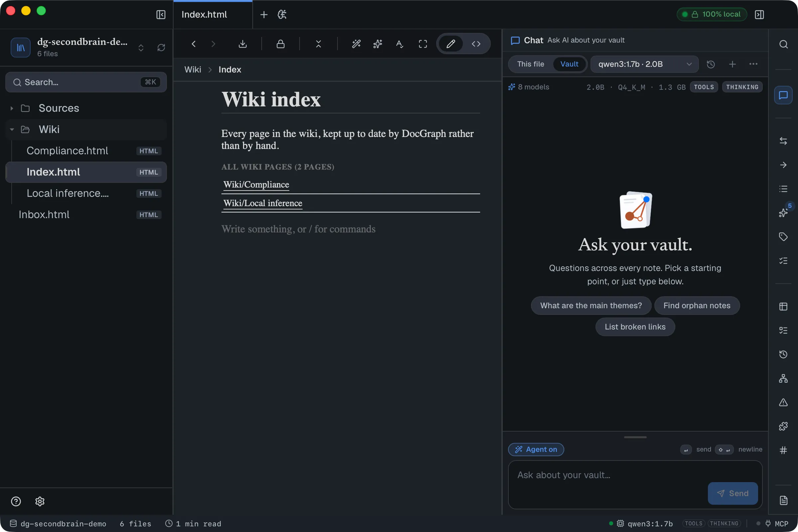Open Compliance.html in file tree
This screenshot has width=798, height=532.
pyautogui.click(x=86, y=151)
